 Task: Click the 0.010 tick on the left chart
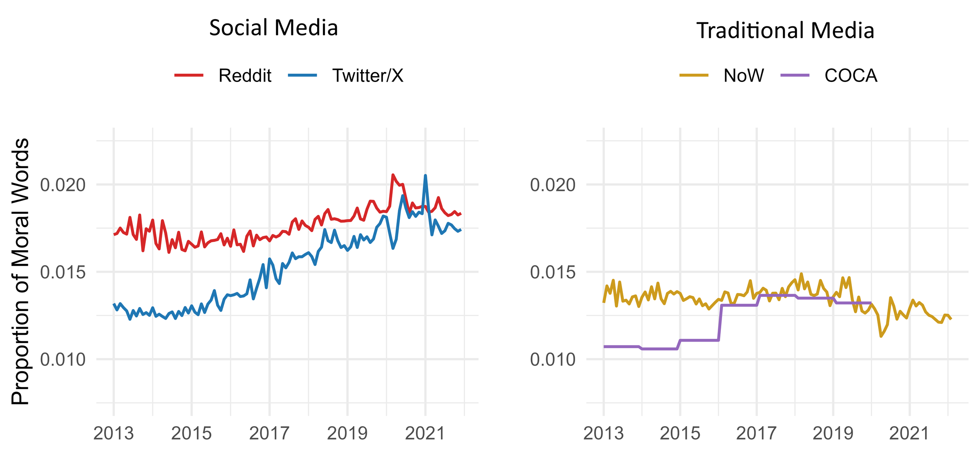point(63,360)
